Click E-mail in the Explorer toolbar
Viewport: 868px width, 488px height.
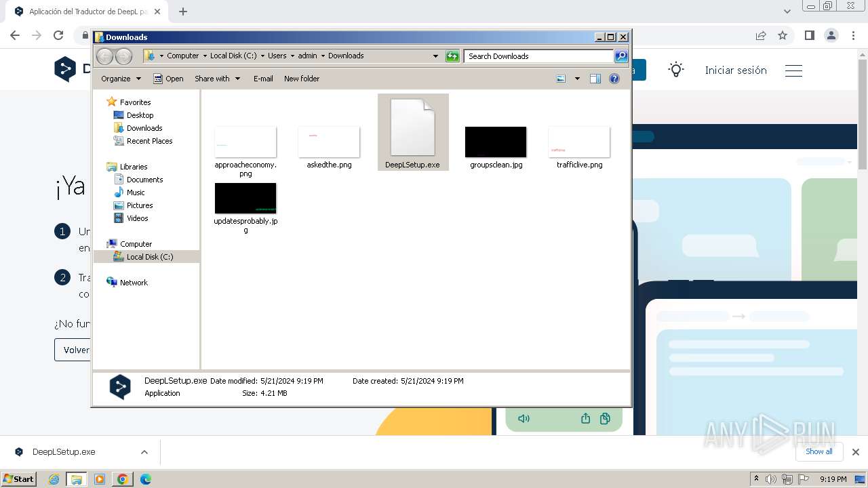(x=263, y=79)
